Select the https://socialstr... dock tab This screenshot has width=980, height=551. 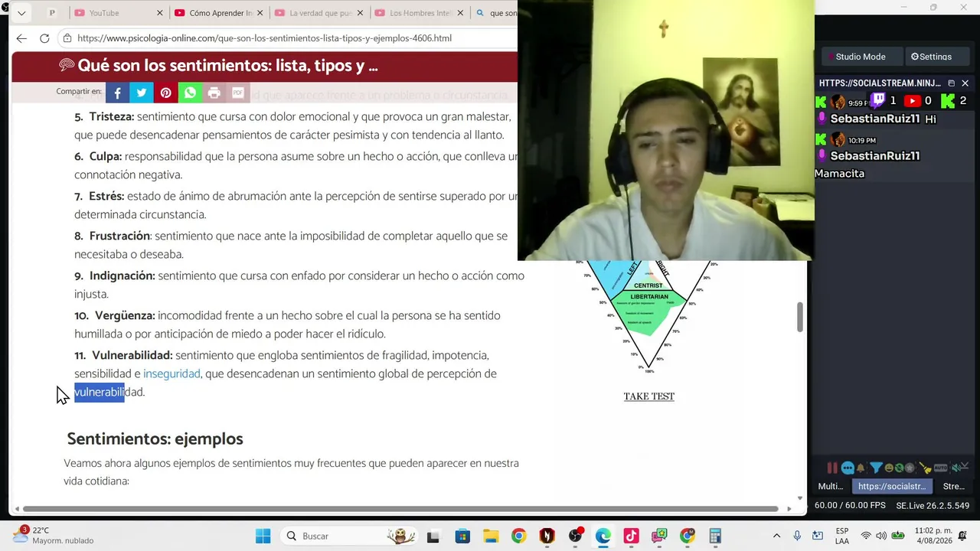(x=891, y=486)
